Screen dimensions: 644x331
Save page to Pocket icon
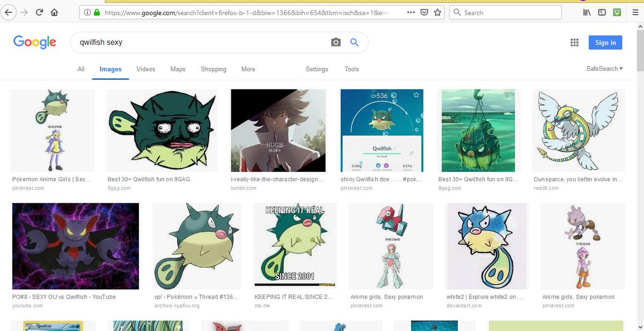coord(424,12)
